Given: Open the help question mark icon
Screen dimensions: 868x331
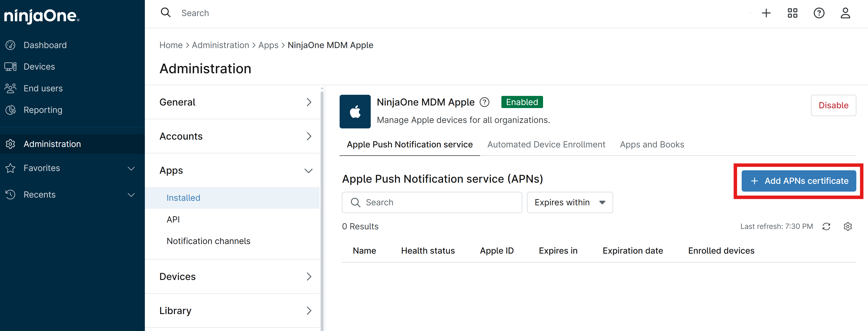Looking at the screenshot, I should pyautogui.click(x=819, y=13).
